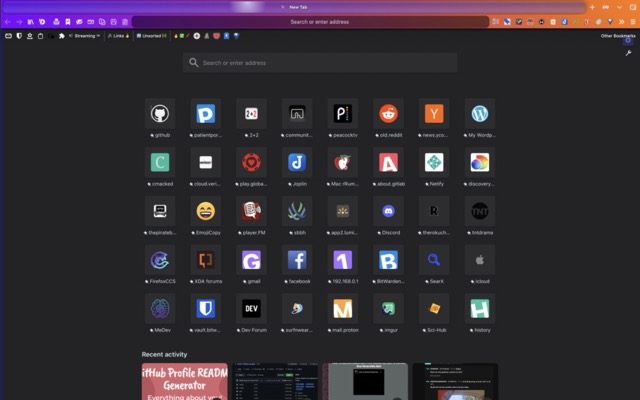
Task: Close the New Tab tab
Action: [282, 7]
